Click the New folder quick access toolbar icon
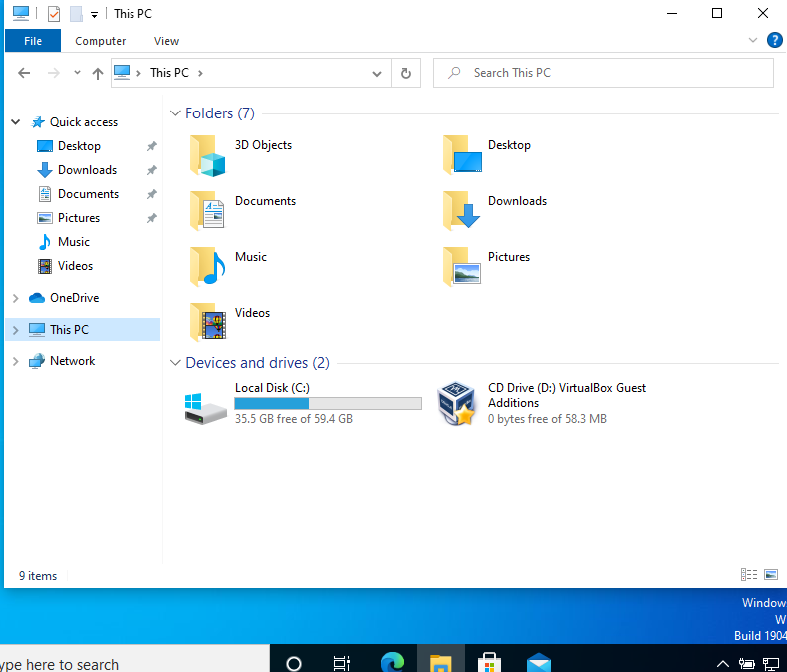This screenshot has height=672, width=787. pos(76,14)
